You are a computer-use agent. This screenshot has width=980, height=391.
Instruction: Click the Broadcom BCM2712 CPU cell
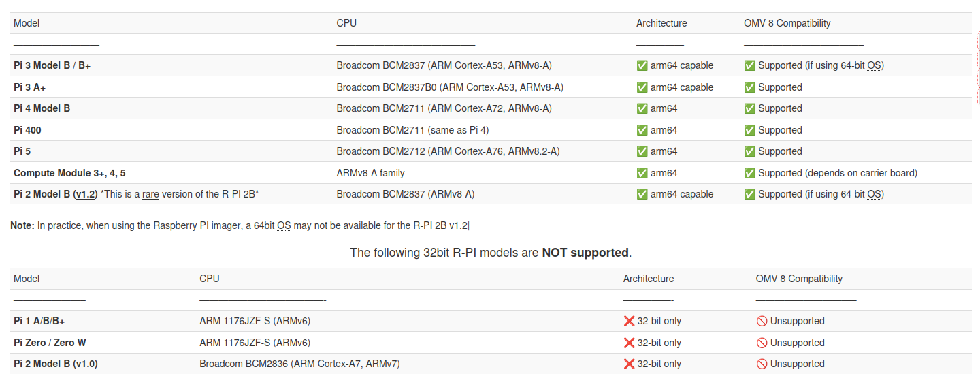pyautogui.click(x=448, y=151)
